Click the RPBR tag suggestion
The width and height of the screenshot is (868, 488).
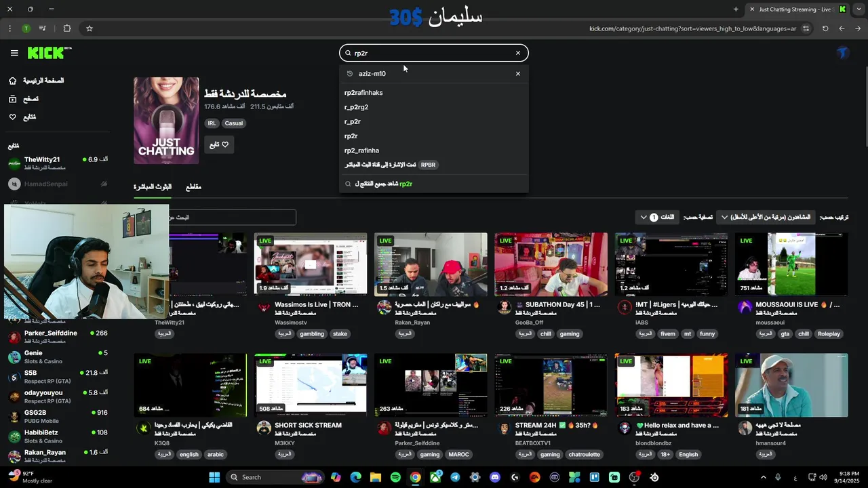click(428, 165)
